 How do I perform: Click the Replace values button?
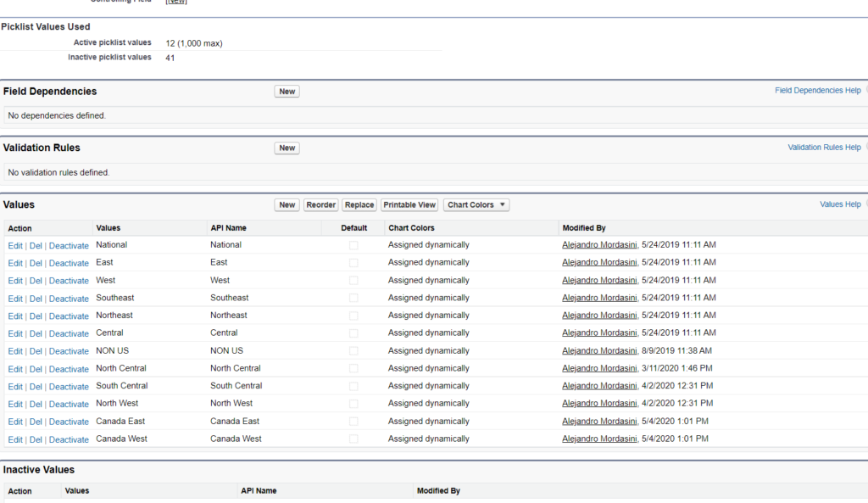359,204
